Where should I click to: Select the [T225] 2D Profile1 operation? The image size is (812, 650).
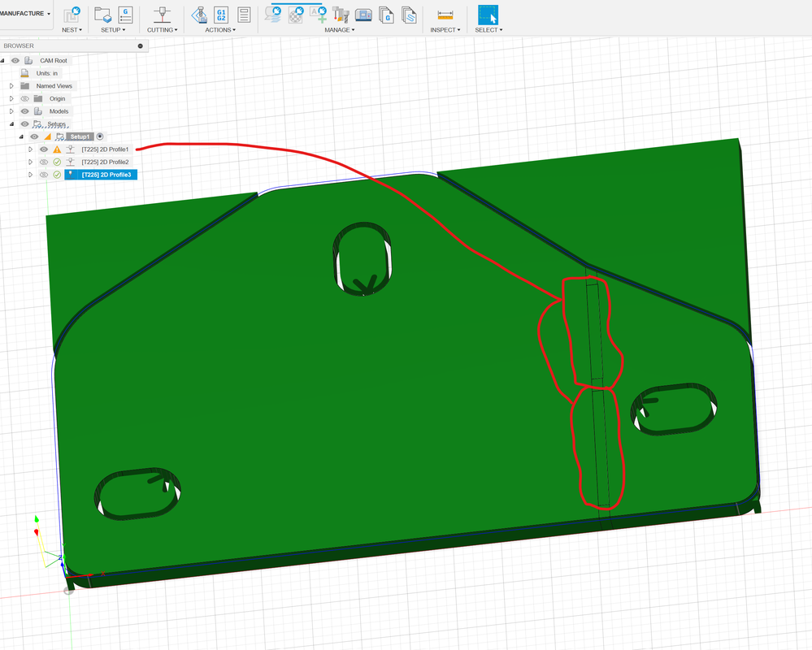105,149
